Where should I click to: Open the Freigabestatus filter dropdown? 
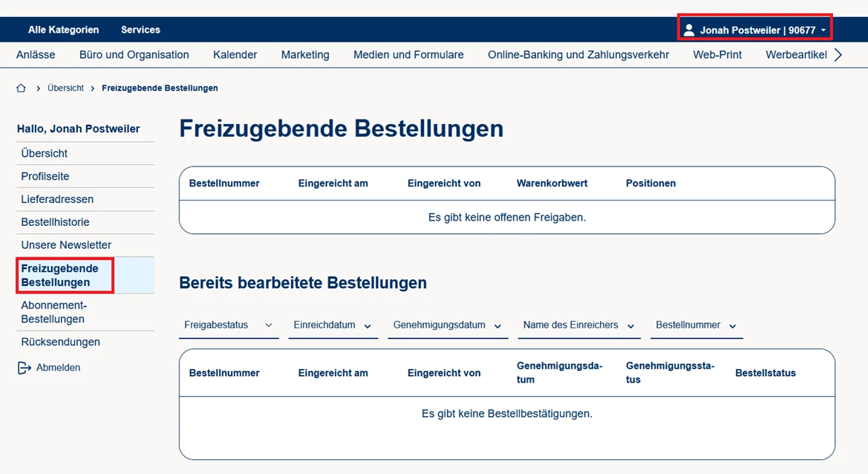[228, 325]
